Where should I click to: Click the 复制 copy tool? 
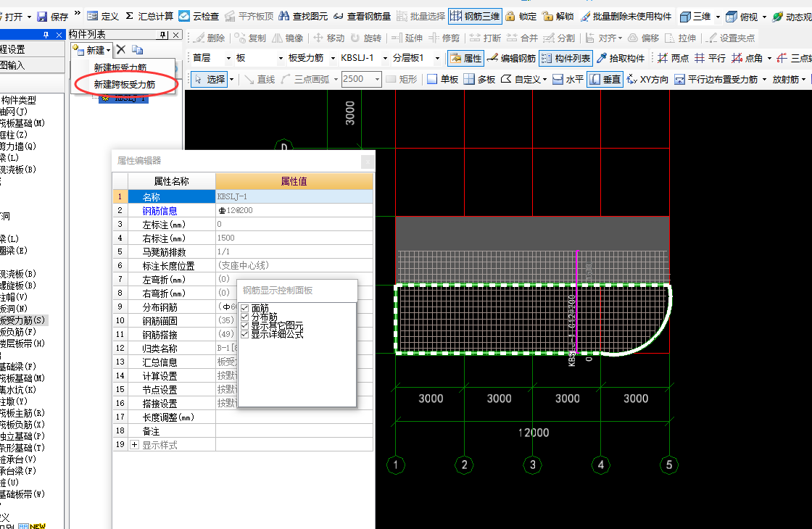pos(250,38)
